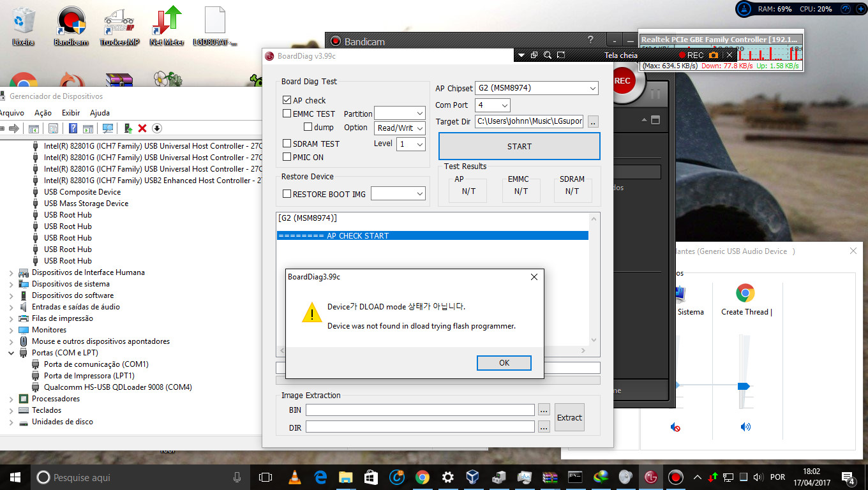This screenshot has width=868, height=490.
Task: Select Qualcomm HS-USB QDLoader 9008 (COM4)
Action: pyautogui.click(x=118, y=387)
